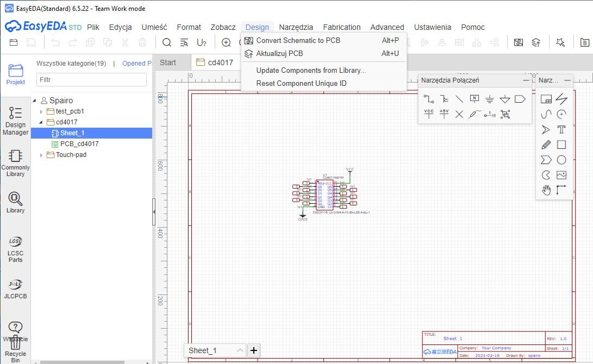Choose the Freehand pencil tool
The width and height of the screenshot is (593, 364).
(x=546, y=145)
